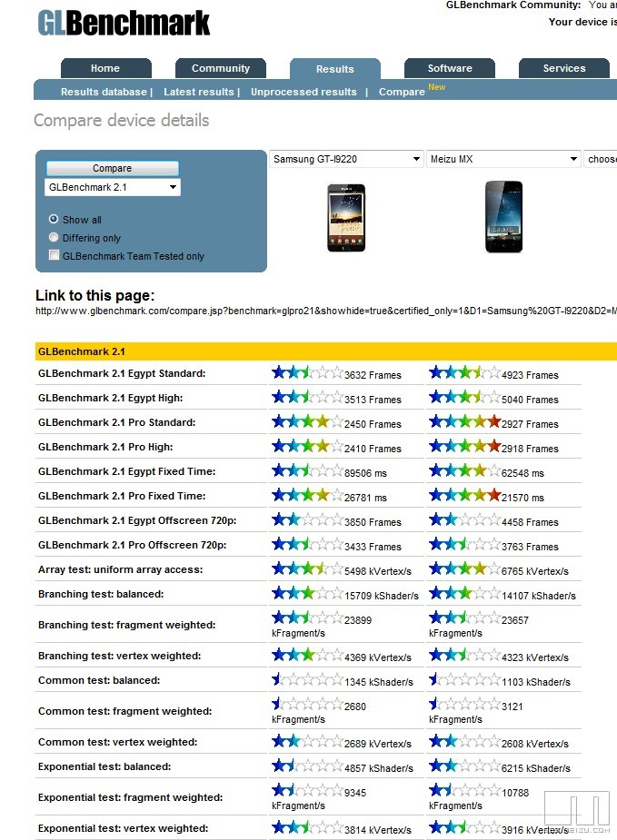This screenshot has height=840, width=617.
Task: Click Meizu's Pro Standard star rating
Action: pos(464,422)
